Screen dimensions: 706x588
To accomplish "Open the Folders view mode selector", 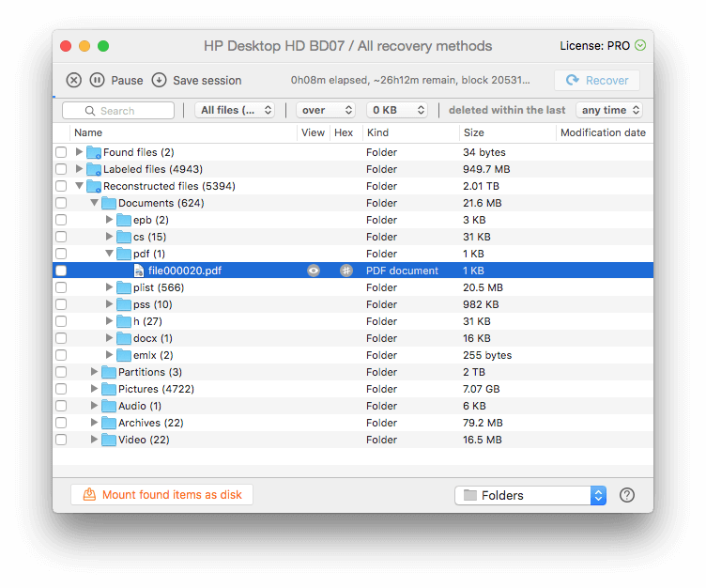I will tap(530, 496).
